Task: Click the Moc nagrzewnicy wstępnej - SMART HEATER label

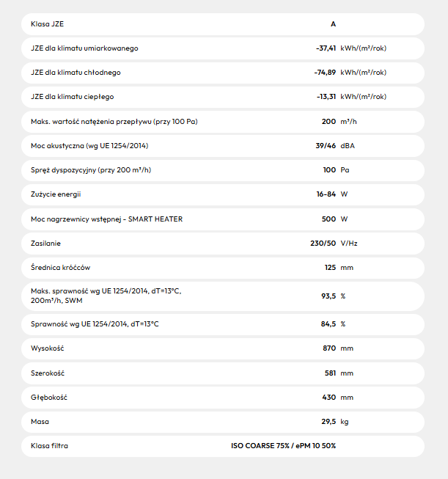Action: click(106, 219)
